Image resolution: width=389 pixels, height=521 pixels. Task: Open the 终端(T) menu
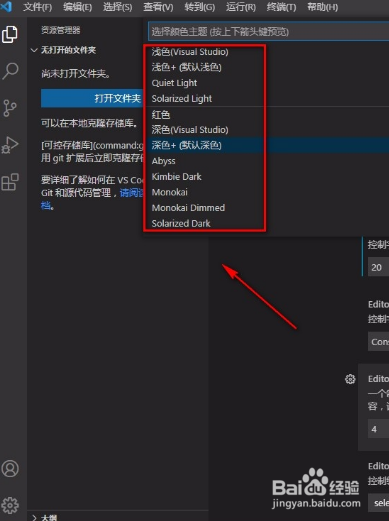point(281,7)
